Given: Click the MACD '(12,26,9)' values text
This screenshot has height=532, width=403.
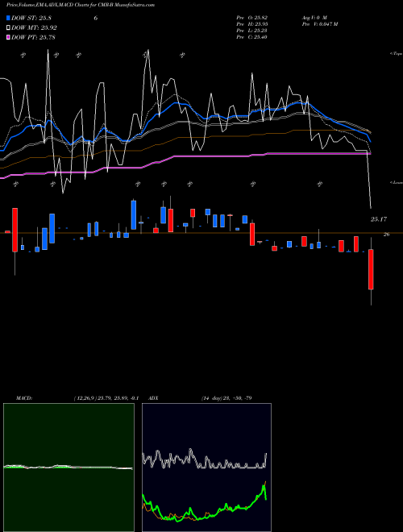Looking at the screenshot, I should (x=106, y=398).
